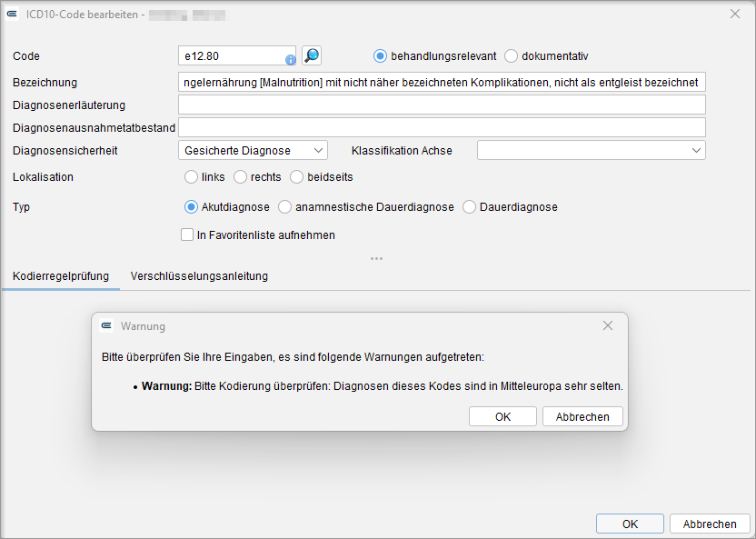The width and height of the screenshot is (756, 539).
Task: Click the three-dot panel splitter handle
Action: (376, 259)
